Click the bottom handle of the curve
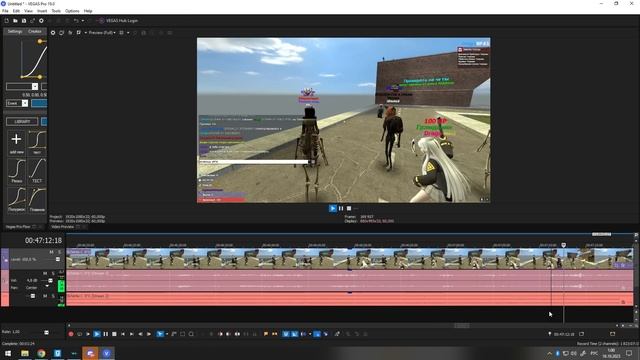The height and width of the screenshot is (360, 640). pyautogui.click(x=40, y=77)
